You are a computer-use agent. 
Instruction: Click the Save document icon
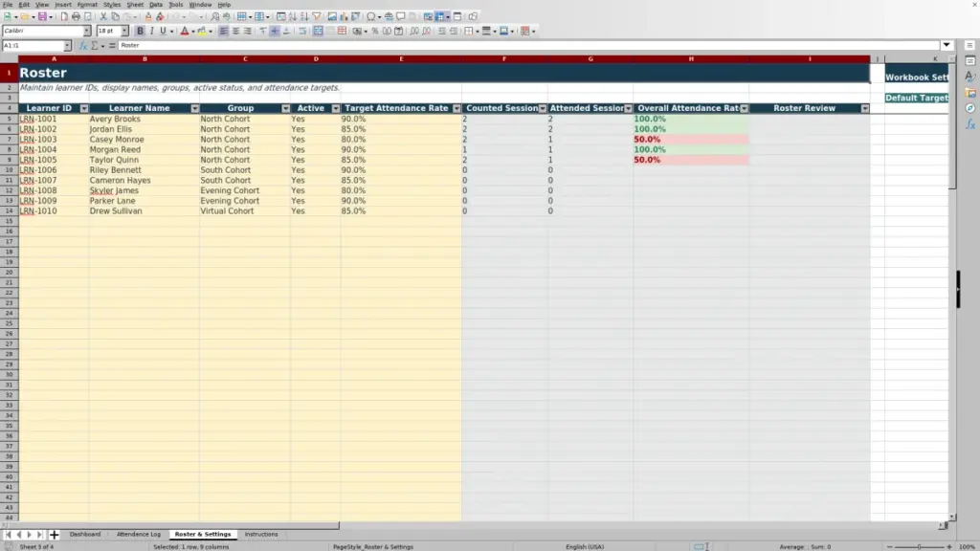(x=42, y=16)
